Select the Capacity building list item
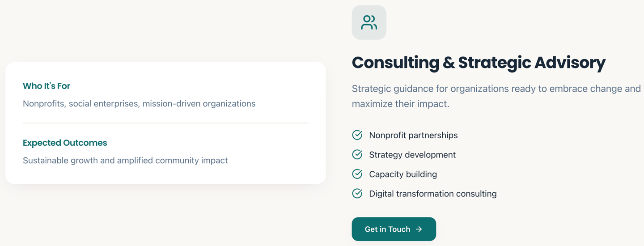Screen dimensions: 644x246 point(403,174)
